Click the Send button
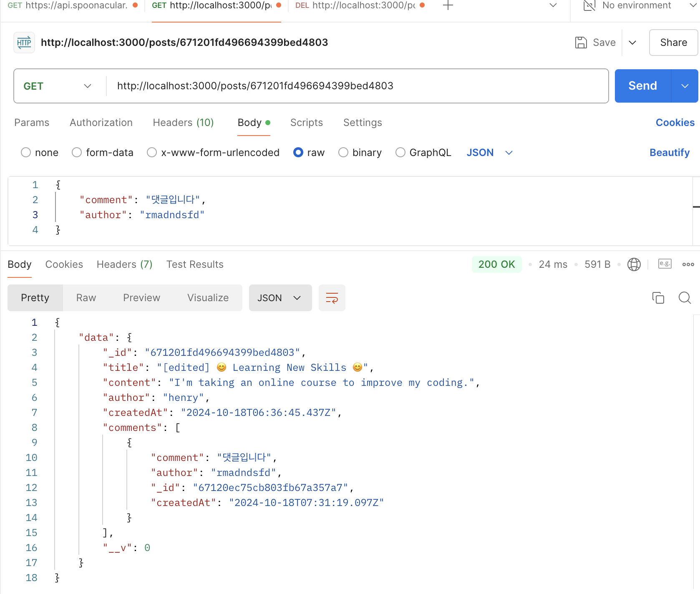Screen dimensions: 700x594 coord(642,86)
